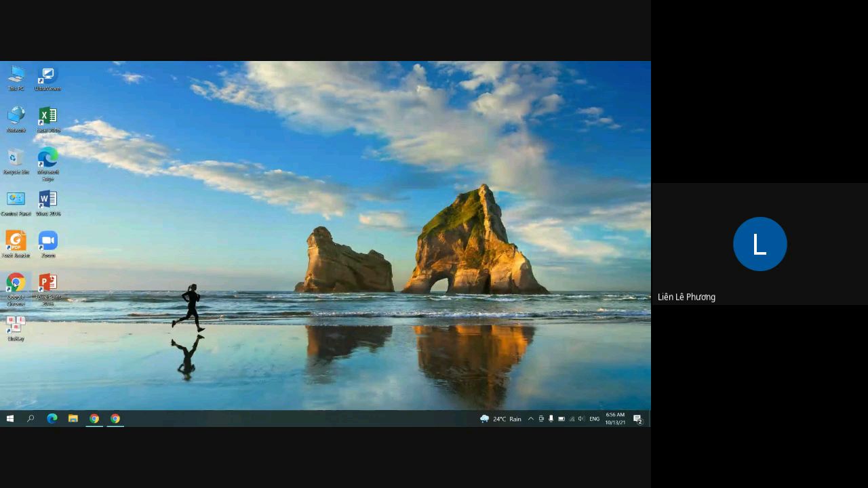Open File Explorer from the taskbar

(73, 419)
